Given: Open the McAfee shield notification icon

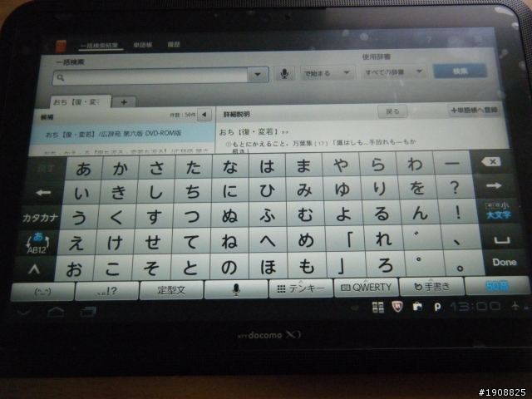Looking at the screenshot, I should coord(397,307).
